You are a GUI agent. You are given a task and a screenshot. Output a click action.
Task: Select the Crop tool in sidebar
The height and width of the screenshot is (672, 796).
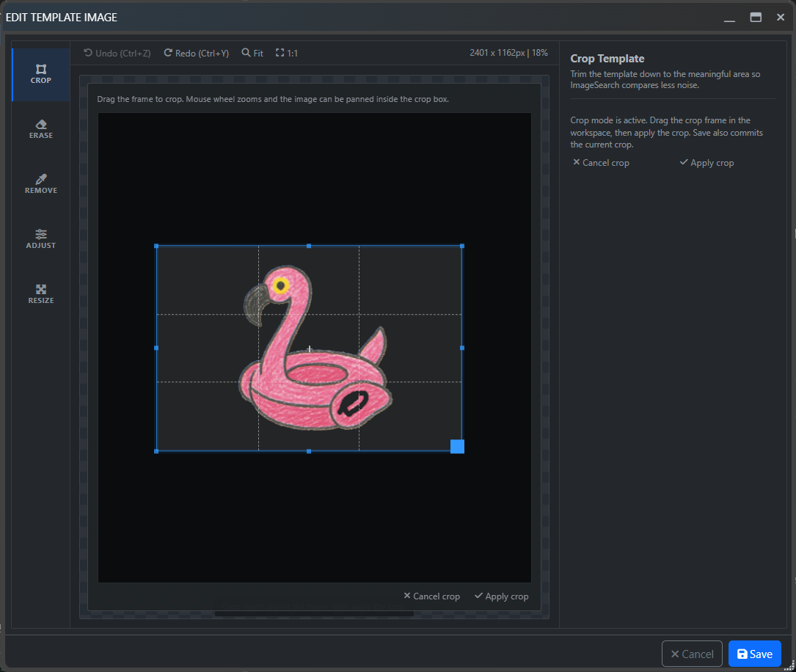point(40,74)
